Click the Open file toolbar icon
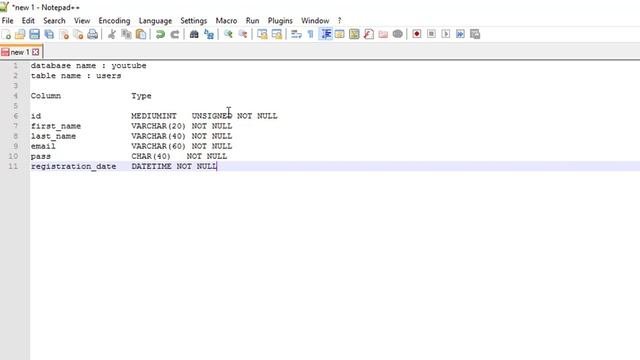The width and height of the screenshot is (640, 360). click(x=20, y=34)
